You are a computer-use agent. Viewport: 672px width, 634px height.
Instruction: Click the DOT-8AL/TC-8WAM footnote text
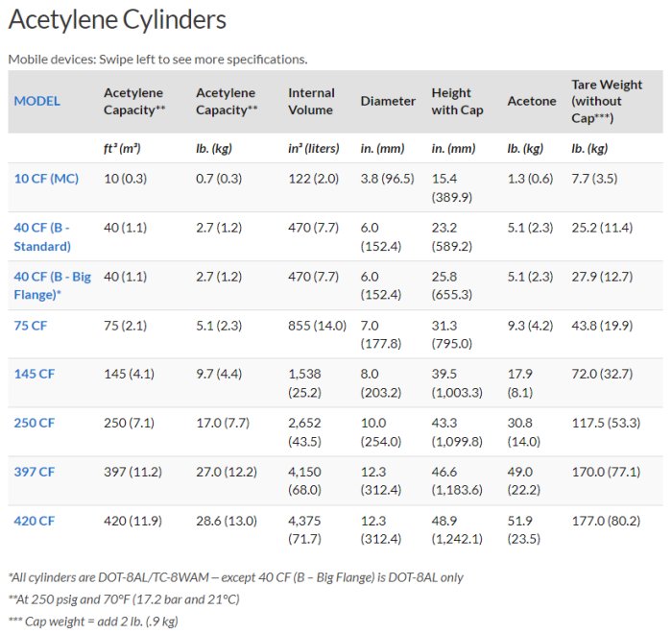tap(236, 578)
